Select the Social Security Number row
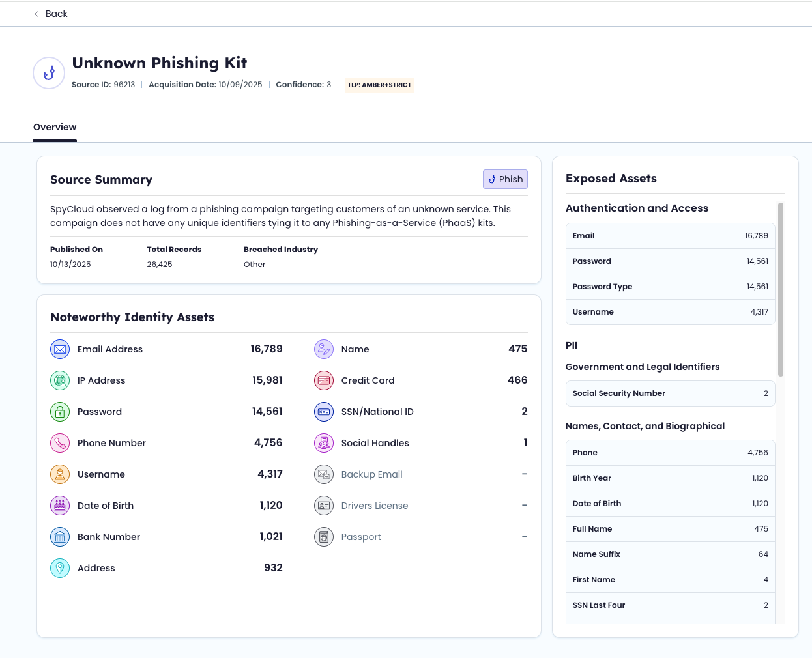Image resolution: width=812 pixels, height=658 pixels. point(670,393)
